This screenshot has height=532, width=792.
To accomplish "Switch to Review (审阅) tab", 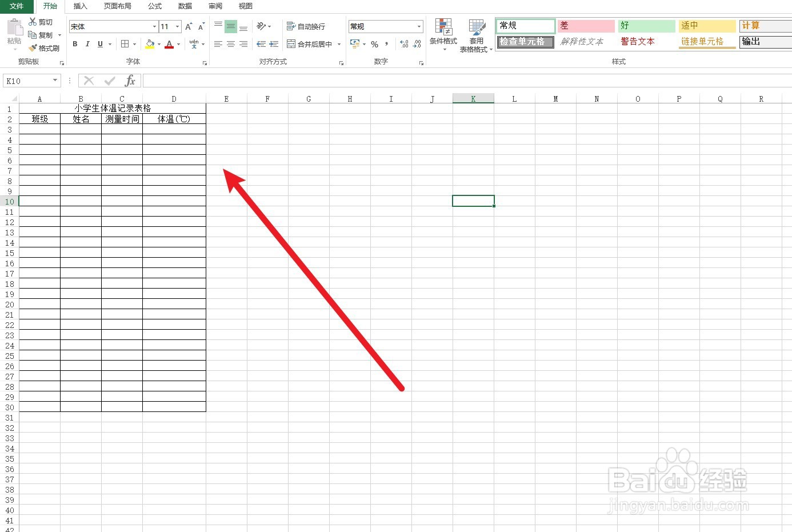I will (215, 6).
